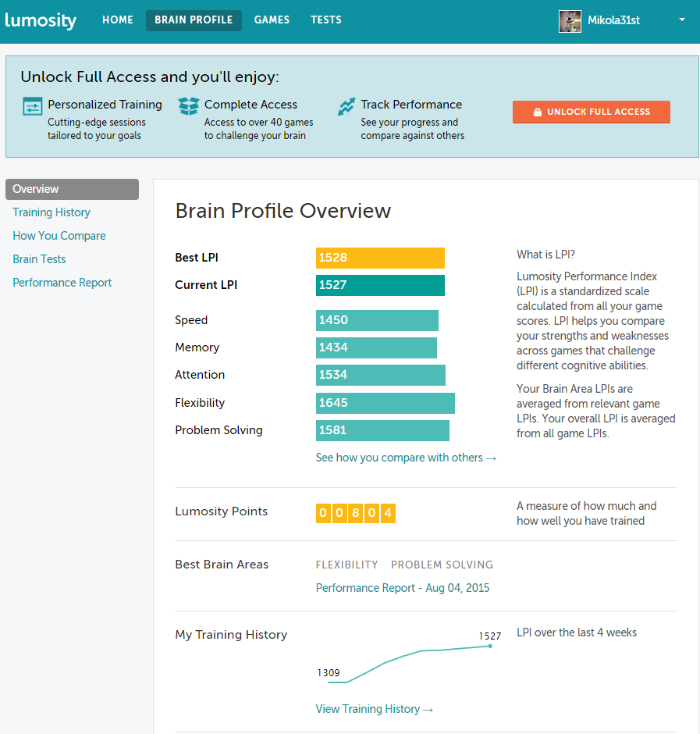Click the Brain Profile Overview heading
The height and width of the screenshot is (734, 700).
pyautogui.click(x=283, y=211)
